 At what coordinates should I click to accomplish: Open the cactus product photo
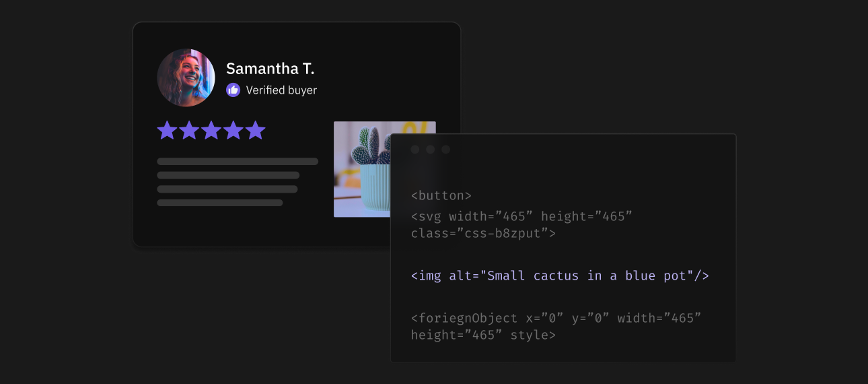[x=361, y=168]
